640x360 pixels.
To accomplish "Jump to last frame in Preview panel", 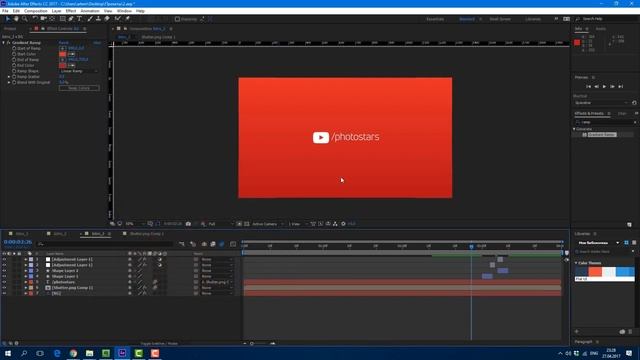I will 620,87.
